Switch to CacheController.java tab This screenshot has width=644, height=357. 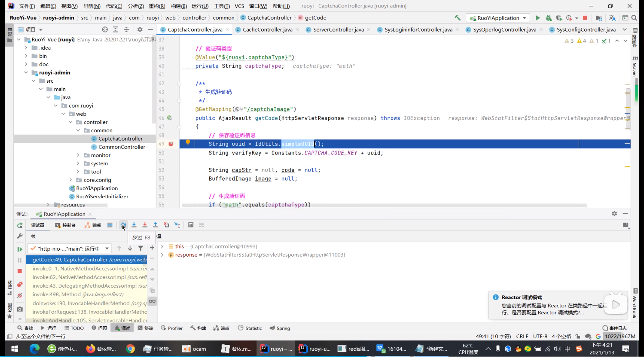(267, 29)
